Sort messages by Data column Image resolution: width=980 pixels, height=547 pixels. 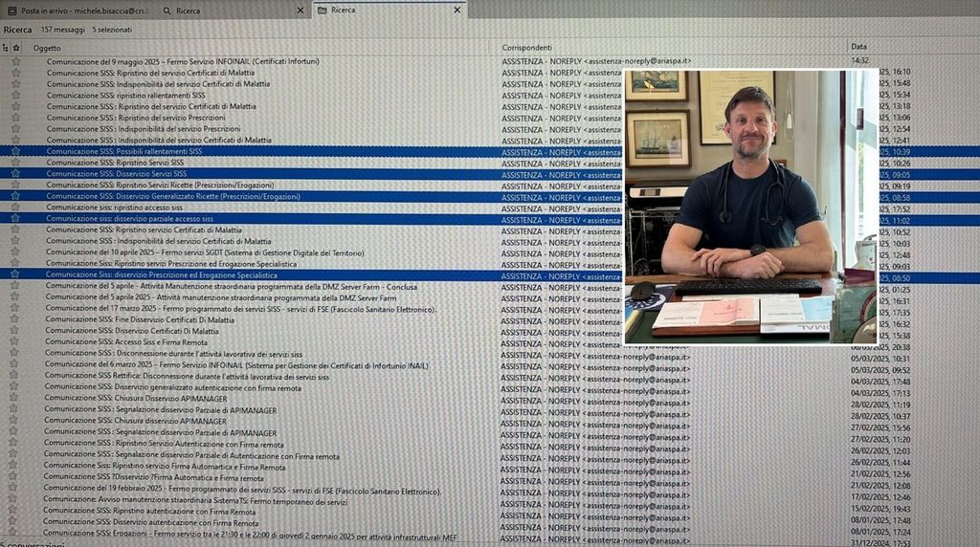tap(909, 47)
